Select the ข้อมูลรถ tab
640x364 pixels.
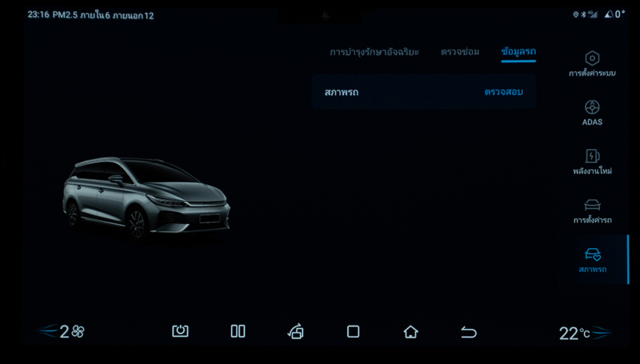click(x=518, y=52)
